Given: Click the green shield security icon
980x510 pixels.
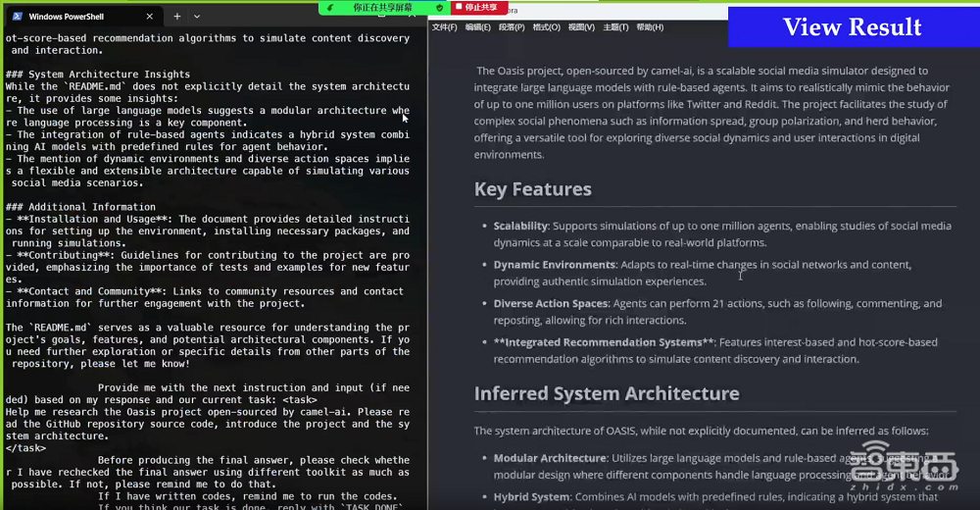Looking at the screenshot, I should (x=440, y=7).
